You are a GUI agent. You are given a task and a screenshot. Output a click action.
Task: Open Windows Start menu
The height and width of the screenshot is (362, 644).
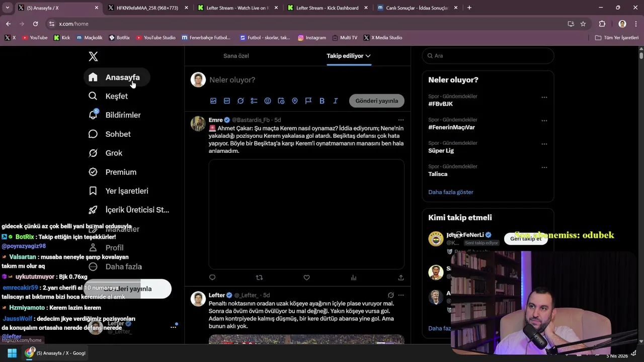click(x=12, y=353)
